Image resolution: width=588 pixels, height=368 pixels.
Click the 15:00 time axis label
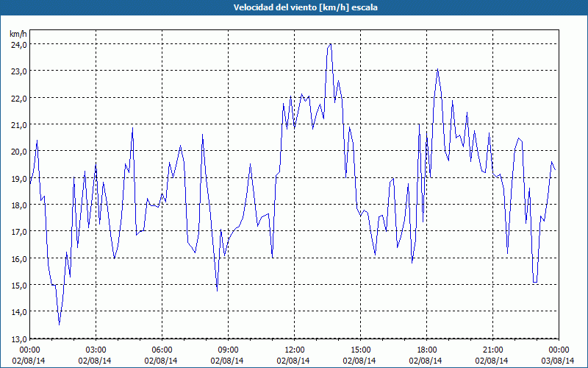360,350
